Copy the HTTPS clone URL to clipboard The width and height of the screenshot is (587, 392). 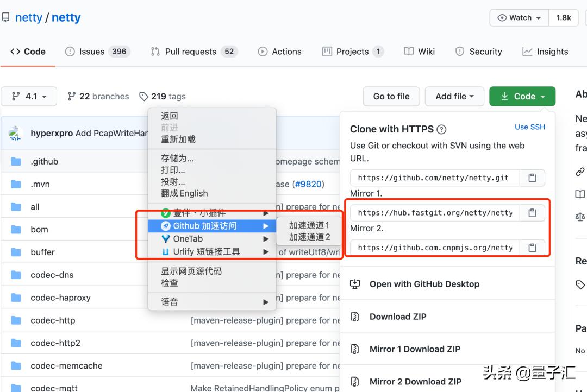532,178
